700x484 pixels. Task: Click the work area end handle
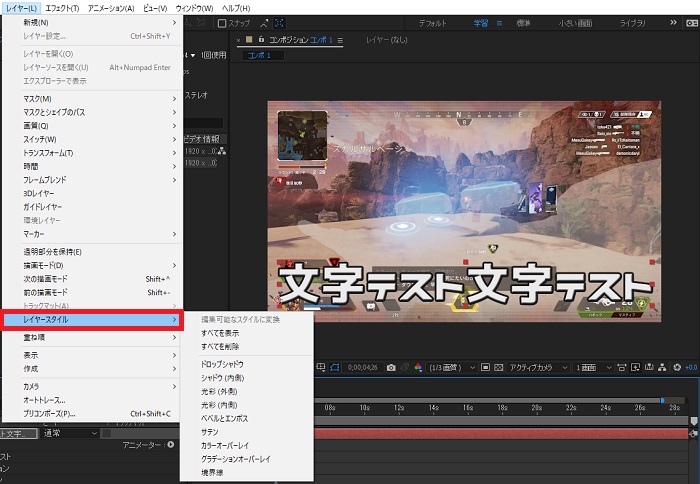(662, 400)
